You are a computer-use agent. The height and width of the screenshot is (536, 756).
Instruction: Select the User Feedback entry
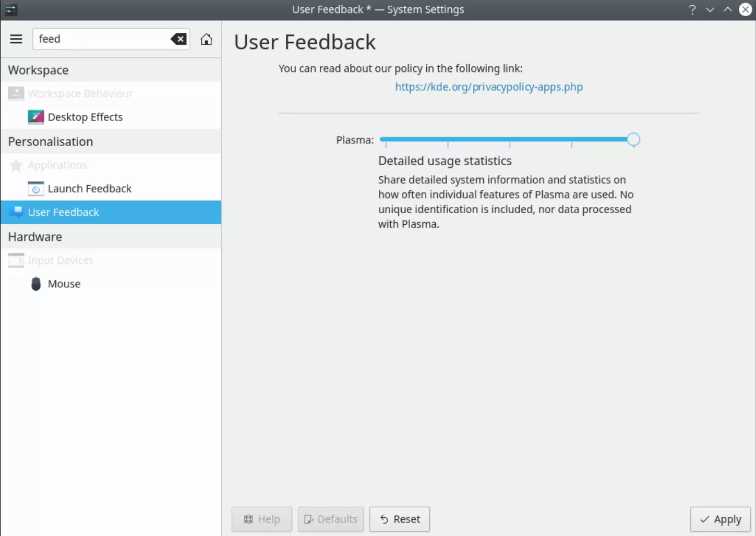[x=111, y=212]
